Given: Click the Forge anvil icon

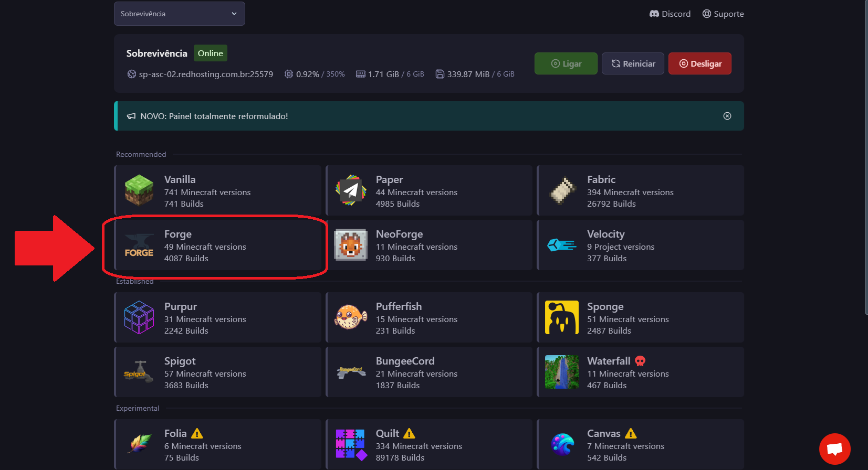Looking at the screenshot, I should tap(139, 245).
